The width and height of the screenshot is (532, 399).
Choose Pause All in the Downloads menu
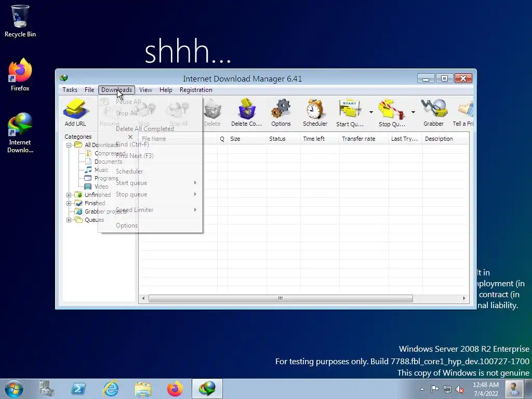pyautogui.click(x=150, y=102)
